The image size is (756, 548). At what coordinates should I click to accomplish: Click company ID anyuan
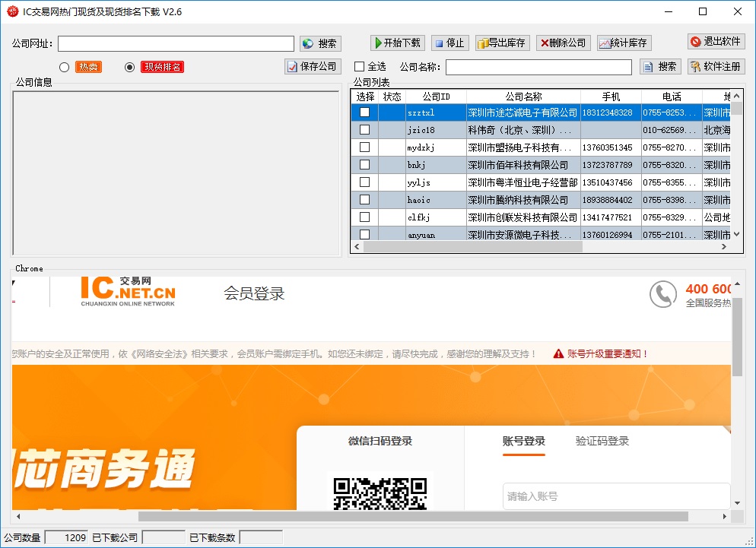coord(421,235)
